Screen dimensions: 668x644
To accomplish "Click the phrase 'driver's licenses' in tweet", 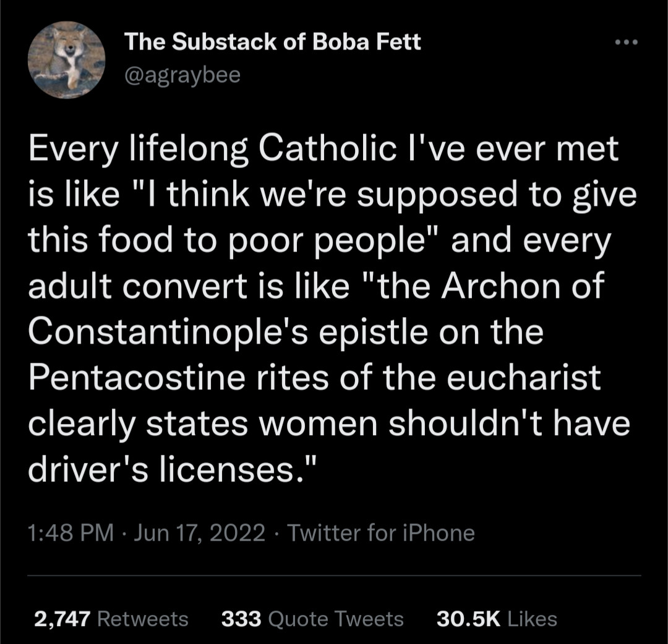I will pos(162,470).
